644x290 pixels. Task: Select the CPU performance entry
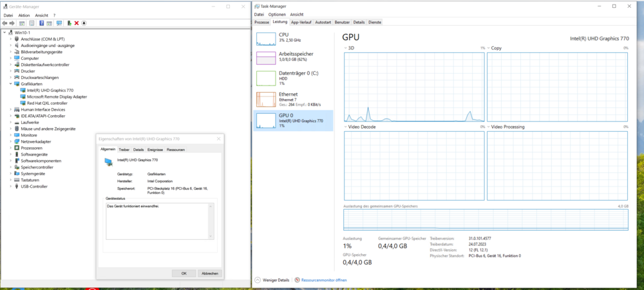tap(293, 38)
